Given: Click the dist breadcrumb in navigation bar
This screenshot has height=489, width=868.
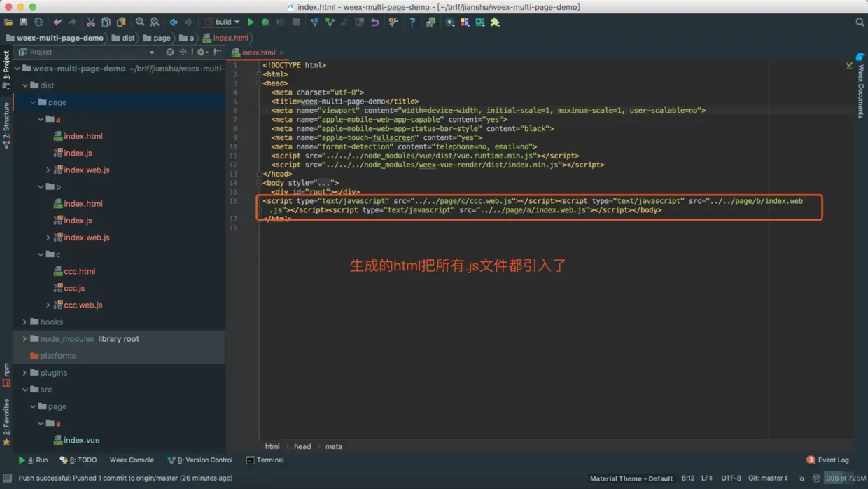Looking at the screenshot, I should click(x=124, y=38).
